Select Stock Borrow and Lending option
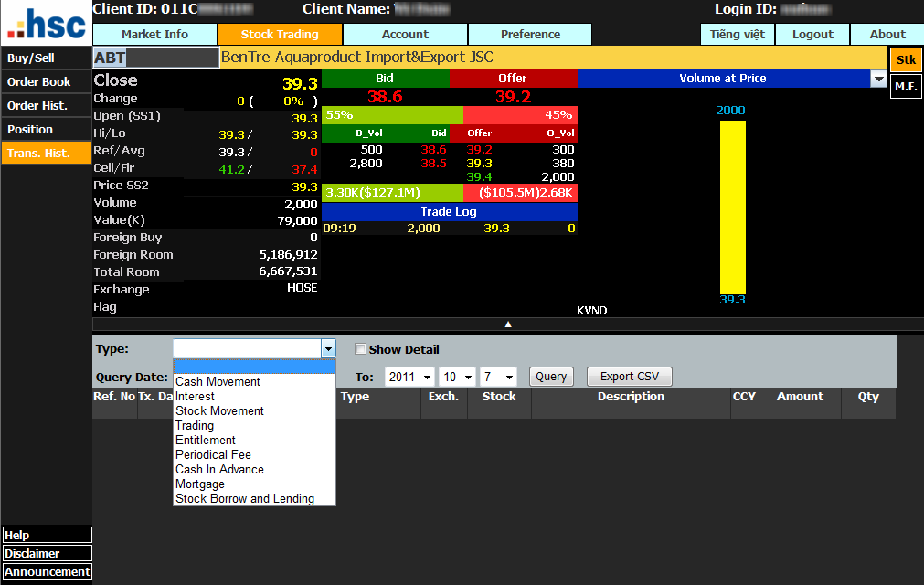924x585 pixels. click(254, 498)
